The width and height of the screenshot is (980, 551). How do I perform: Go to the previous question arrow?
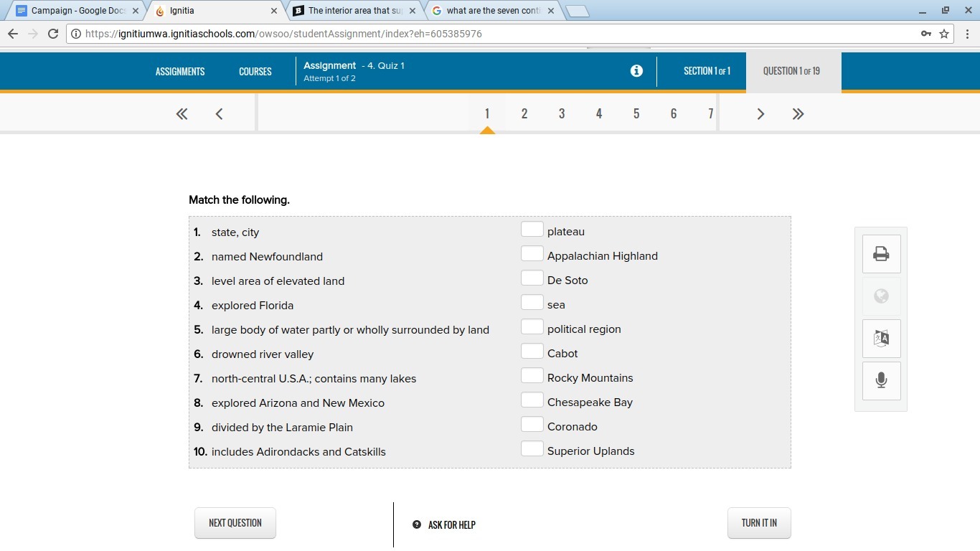tap(219, 113)
